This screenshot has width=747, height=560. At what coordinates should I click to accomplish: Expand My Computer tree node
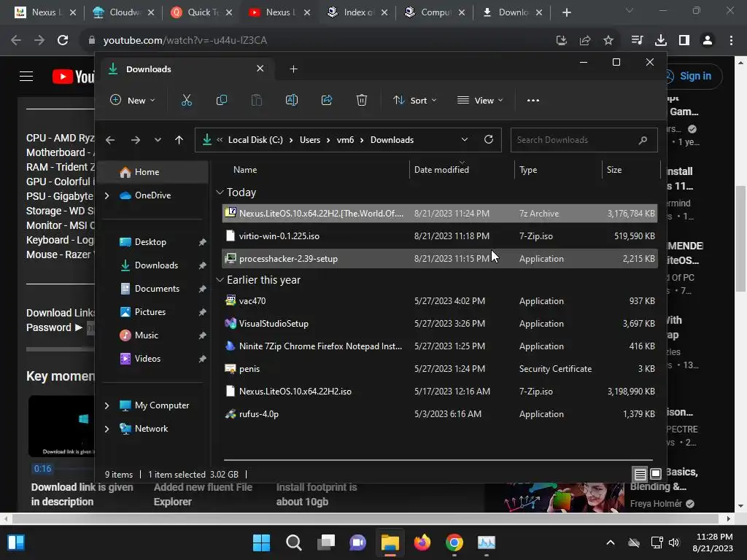point(107,405)
